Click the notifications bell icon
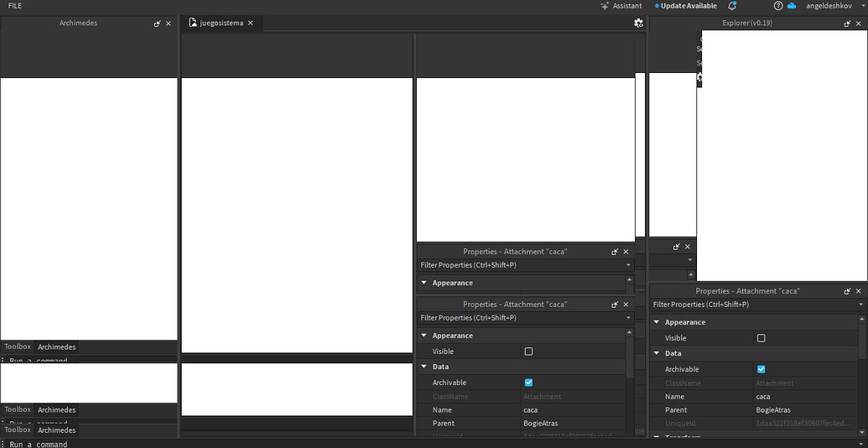Screen dimensions: 868x448 [x=732, y=6]
